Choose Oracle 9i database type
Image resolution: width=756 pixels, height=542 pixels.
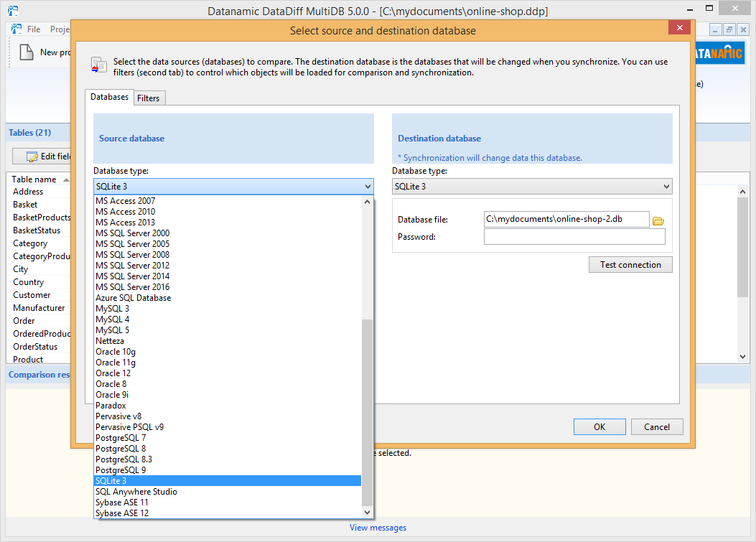click(x=228, y=394)
